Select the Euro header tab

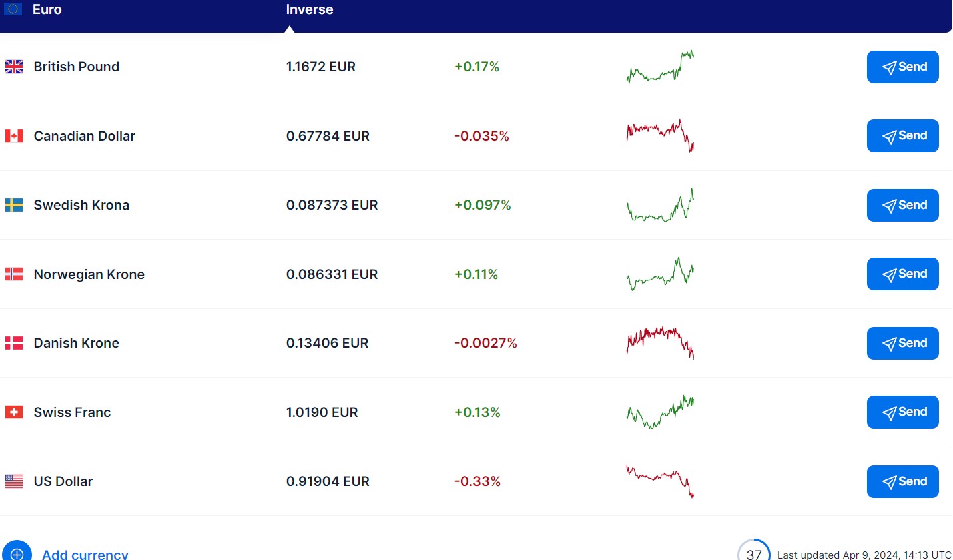tap(47, 10)
